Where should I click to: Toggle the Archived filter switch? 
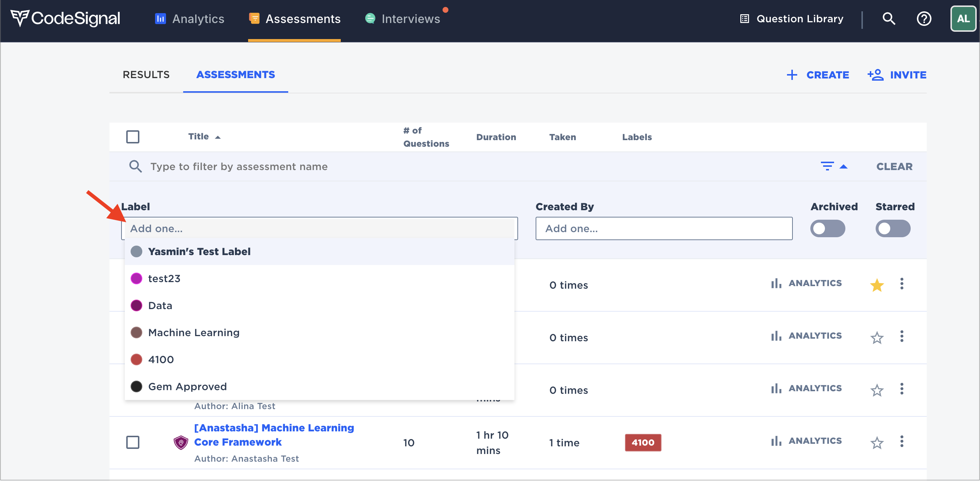point(827,228)
